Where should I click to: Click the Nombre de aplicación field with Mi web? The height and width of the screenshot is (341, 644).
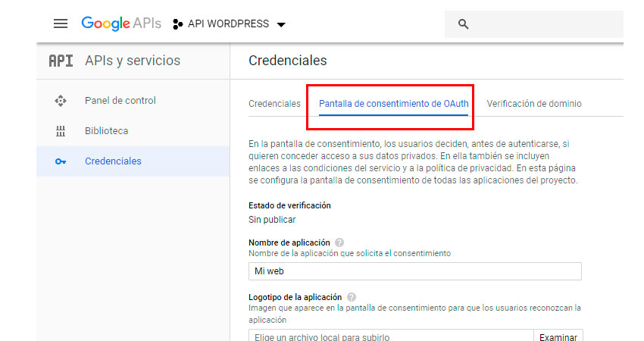tap(415, 271)
